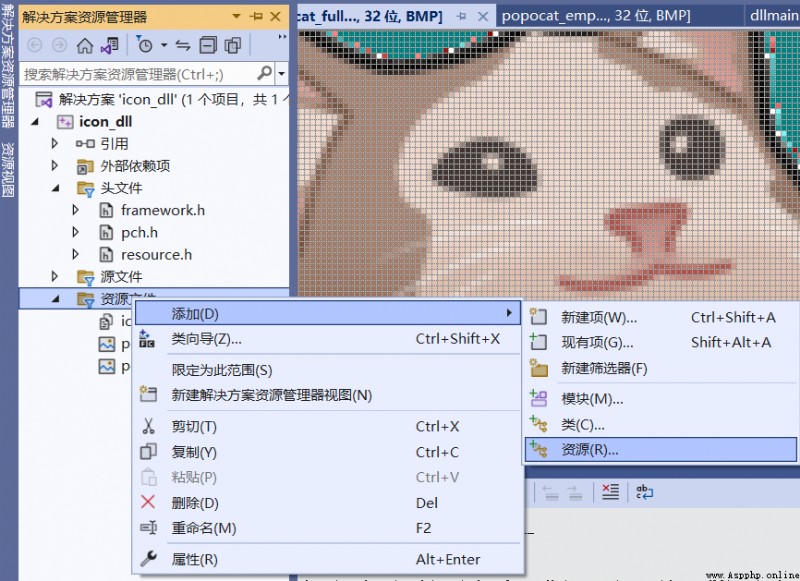Open the 解决方案资源管理器 vertical side tab

[8, 66]
